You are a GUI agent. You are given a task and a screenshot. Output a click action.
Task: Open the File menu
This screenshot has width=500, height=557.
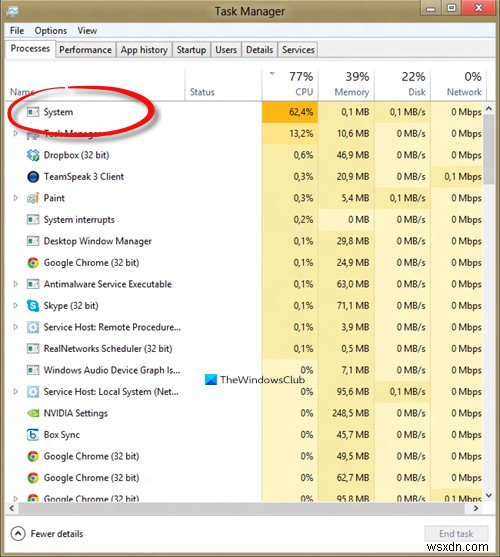tap(17, 31)
